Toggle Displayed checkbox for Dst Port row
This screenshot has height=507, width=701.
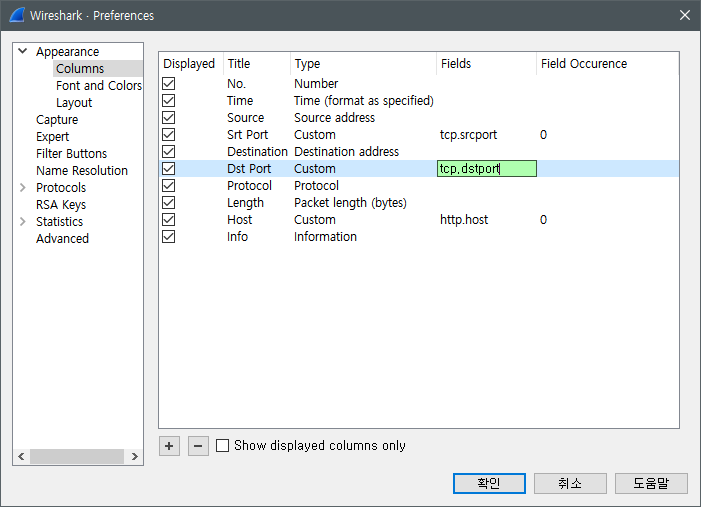pyautogui.click(x=169, y=169)
